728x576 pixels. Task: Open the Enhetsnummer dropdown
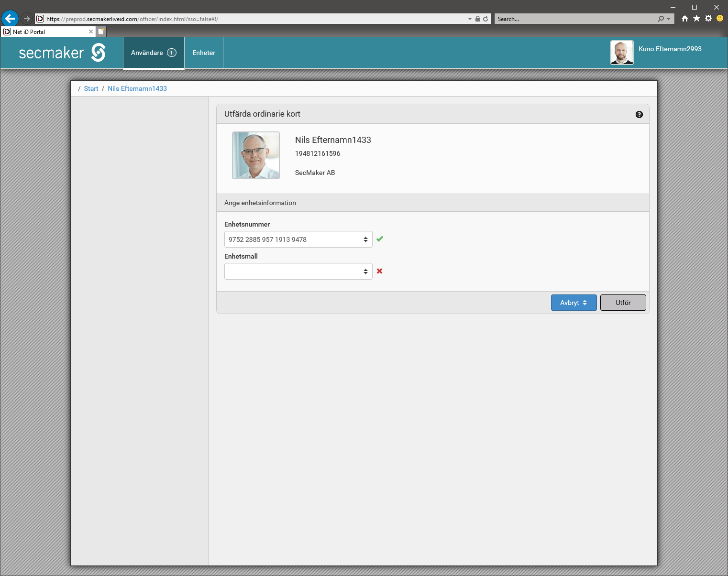point(298,239)
